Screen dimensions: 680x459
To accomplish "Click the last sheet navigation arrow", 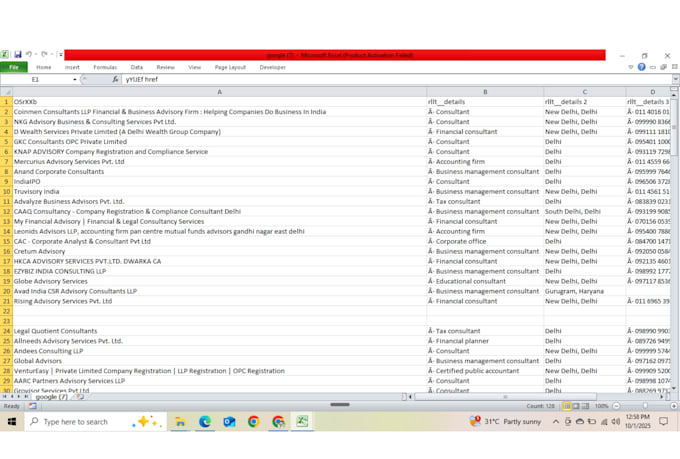I will [x=26, y=397].
